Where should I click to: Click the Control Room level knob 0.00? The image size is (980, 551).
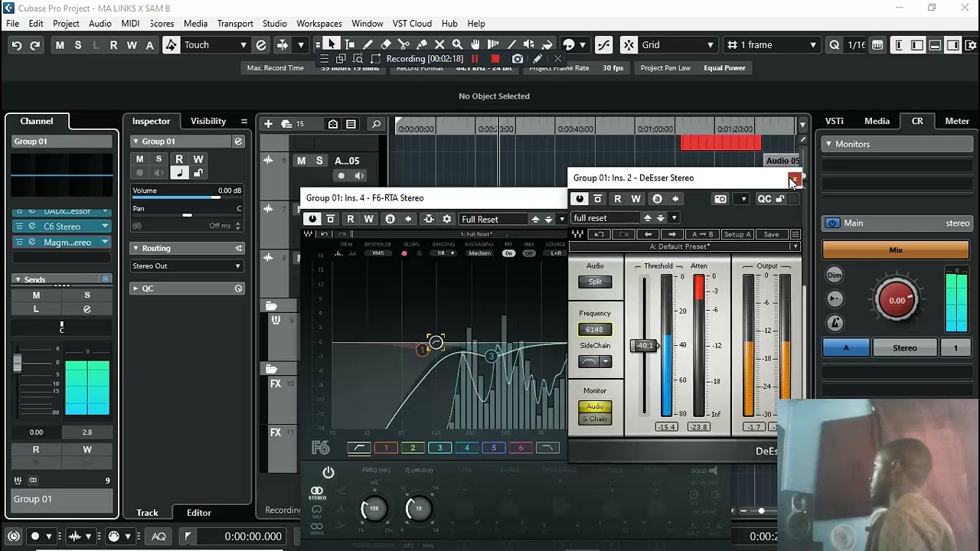(897, 300)
